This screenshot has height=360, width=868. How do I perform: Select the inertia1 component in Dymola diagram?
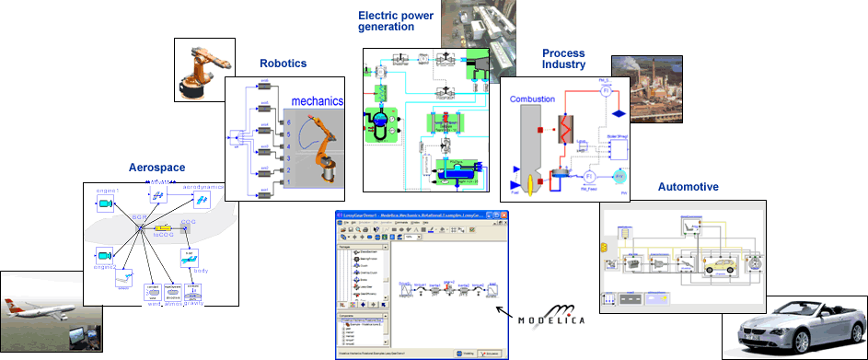coord(435,290)
